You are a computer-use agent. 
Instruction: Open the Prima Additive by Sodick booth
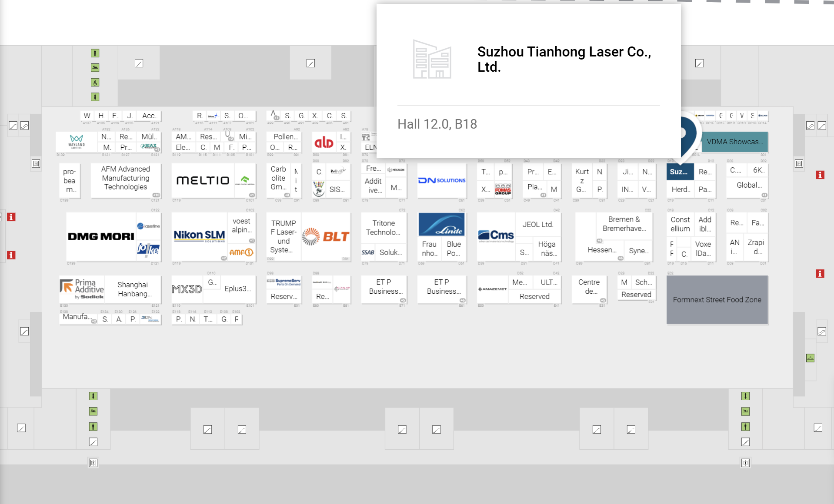pyautogui.click(x=82, y=289)
